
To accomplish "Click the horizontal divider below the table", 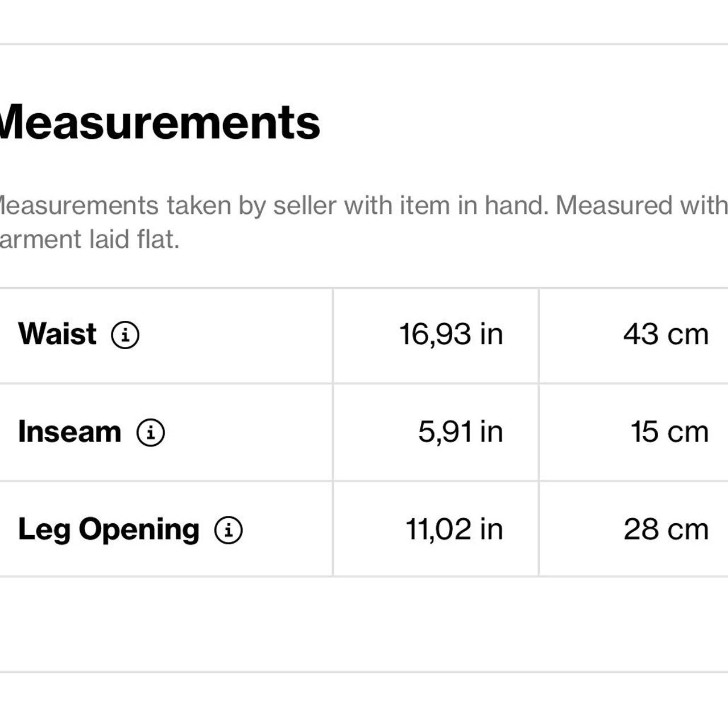I will [x=364, y=672].
